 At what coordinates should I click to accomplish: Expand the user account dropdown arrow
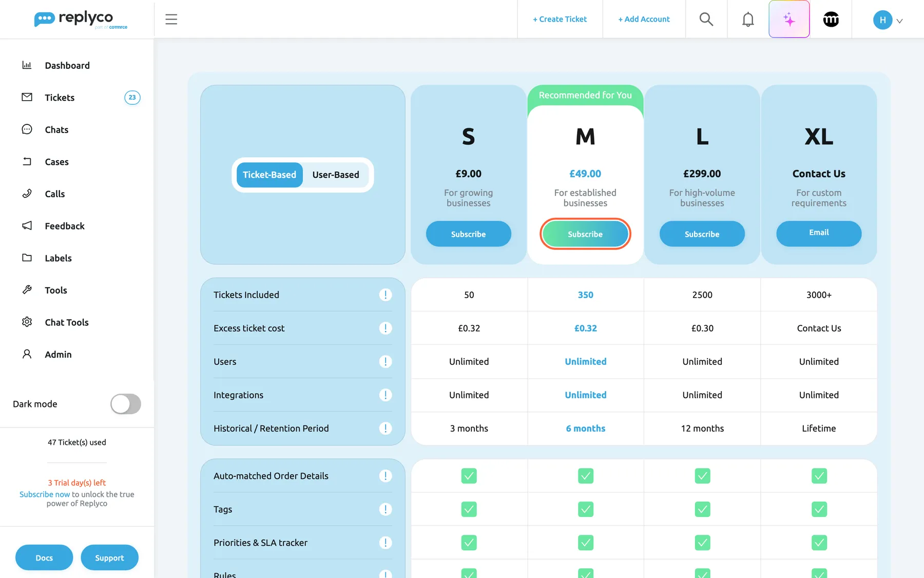[899, 21]
